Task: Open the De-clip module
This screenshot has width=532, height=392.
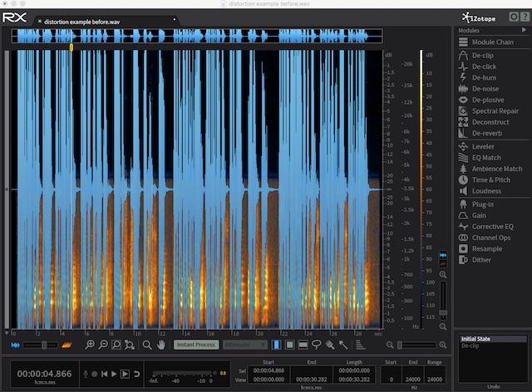Action: click(x=483, y=54)
